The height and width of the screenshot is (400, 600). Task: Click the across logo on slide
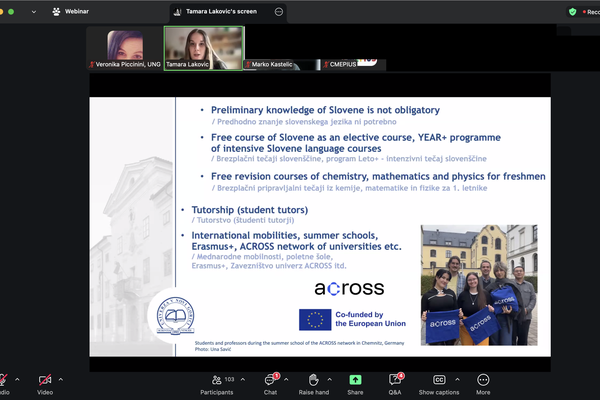click(349, 288)
